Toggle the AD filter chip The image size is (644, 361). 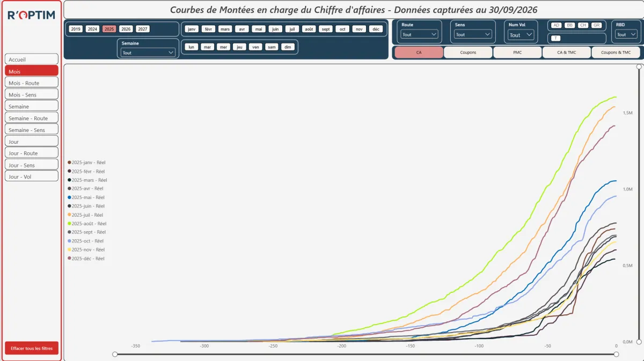pyautogui.click(x=556, y=25)
